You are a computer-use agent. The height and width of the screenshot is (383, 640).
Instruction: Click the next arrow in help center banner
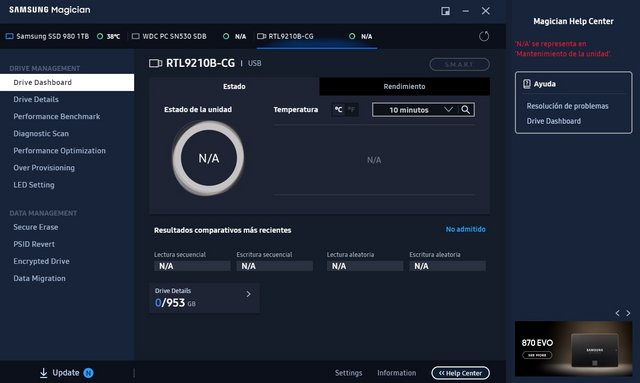pos(628,313)
